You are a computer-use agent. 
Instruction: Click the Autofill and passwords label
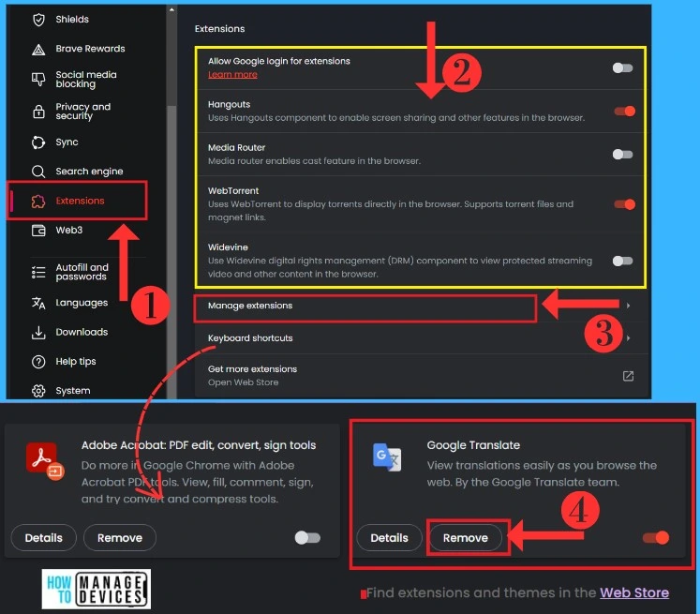pyautogui.click(x=82, y=272)
